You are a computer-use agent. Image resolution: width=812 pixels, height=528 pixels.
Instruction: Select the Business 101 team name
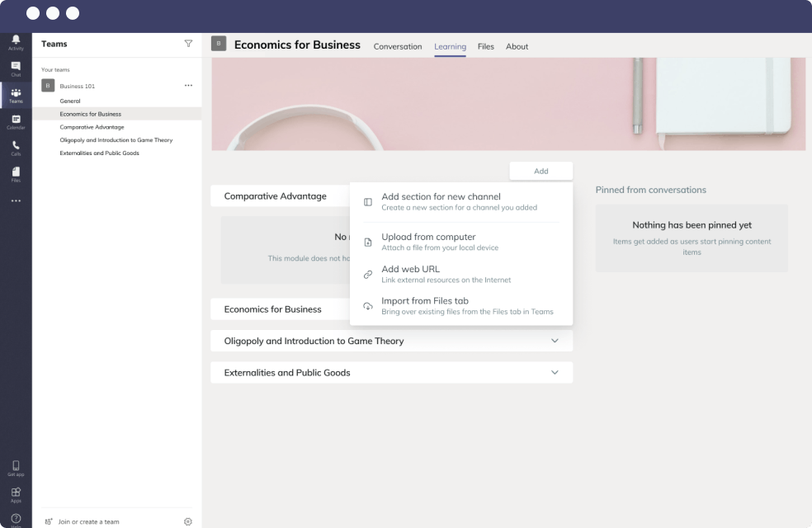[x=78, y=86]
